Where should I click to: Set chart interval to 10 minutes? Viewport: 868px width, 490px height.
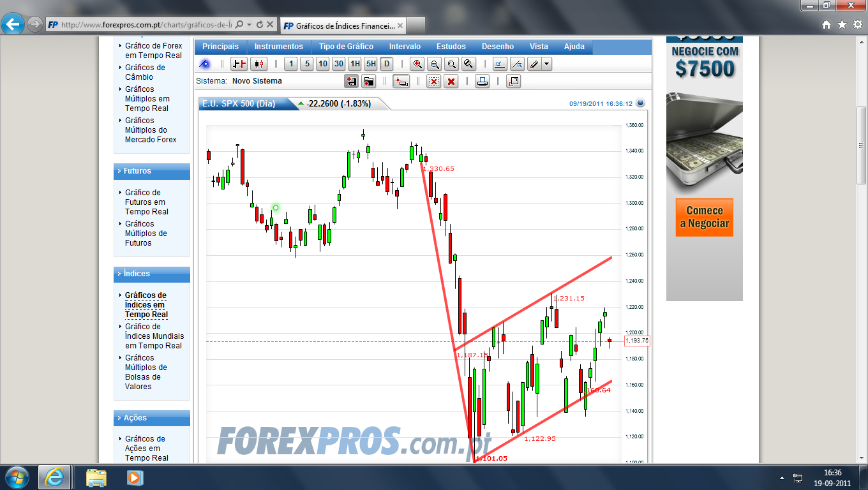(x=323, y=64)
